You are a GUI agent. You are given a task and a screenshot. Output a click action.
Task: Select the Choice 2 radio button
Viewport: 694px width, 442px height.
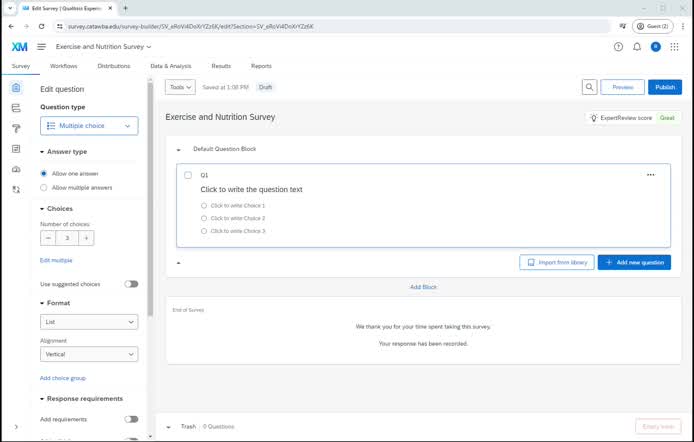click(x=204, y=218)
